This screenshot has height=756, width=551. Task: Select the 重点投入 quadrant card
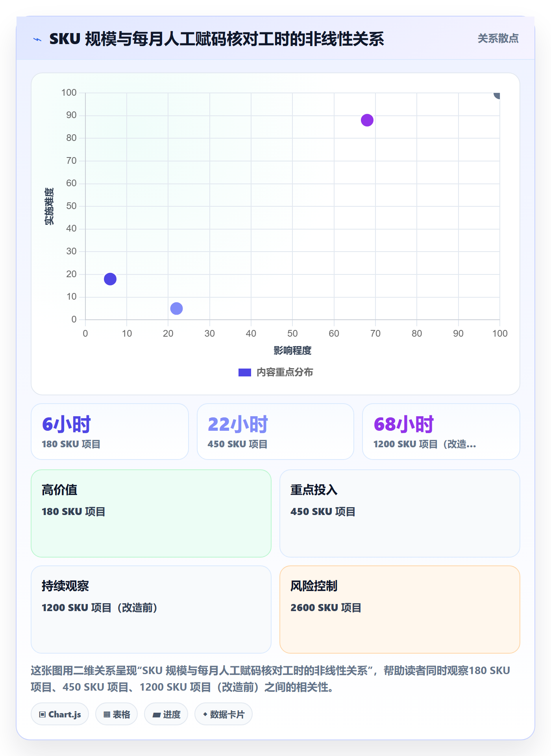point(400,513)
